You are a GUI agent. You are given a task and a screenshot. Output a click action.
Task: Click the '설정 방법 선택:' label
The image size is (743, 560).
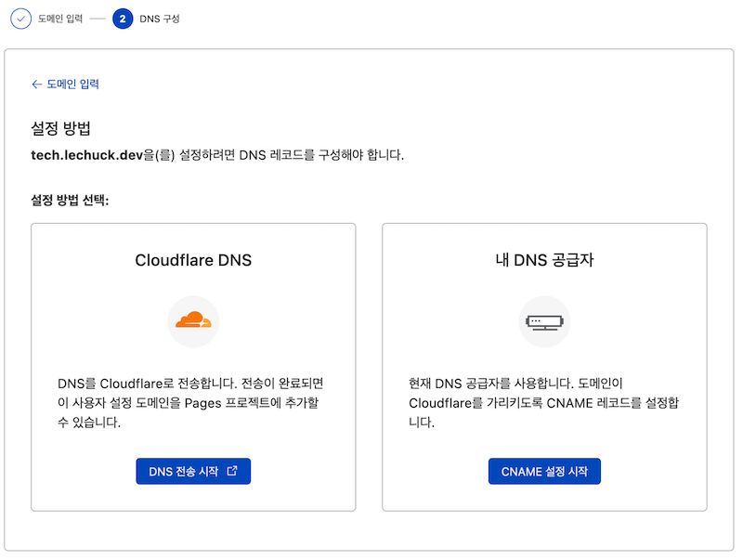(x=71, y=201)
